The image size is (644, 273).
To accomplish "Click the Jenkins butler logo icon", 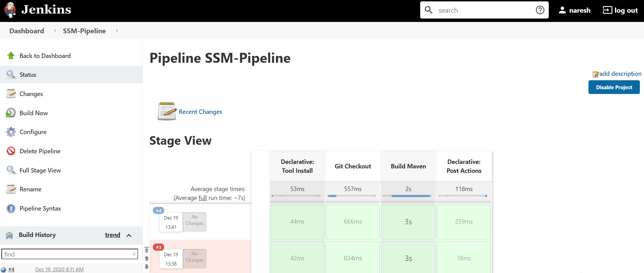I will (x=10, y=10).
